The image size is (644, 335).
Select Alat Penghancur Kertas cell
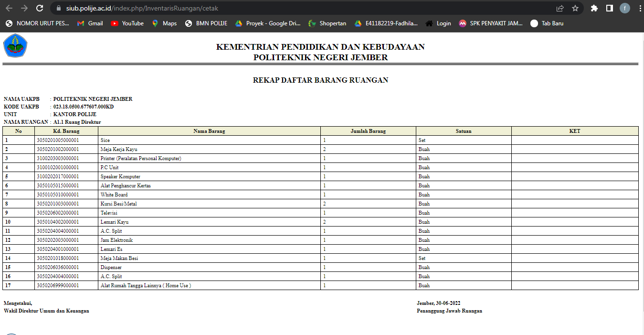[x=209, y=185]
